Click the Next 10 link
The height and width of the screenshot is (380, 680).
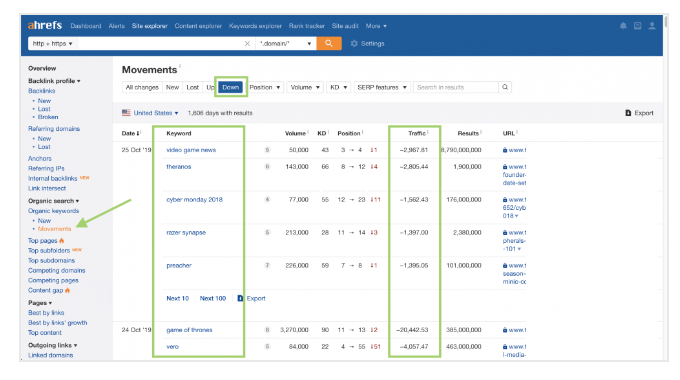tap(178, 298)
